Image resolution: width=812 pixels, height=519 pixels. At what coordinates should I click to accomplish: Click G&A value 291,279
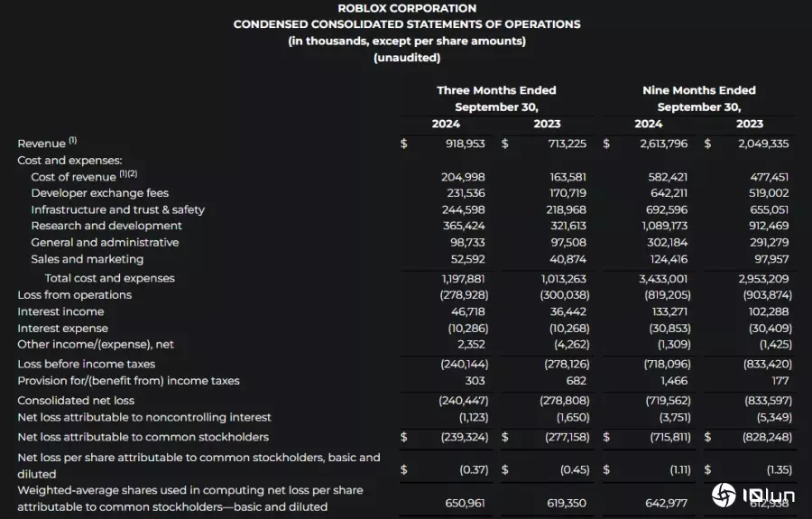(769, 243)
